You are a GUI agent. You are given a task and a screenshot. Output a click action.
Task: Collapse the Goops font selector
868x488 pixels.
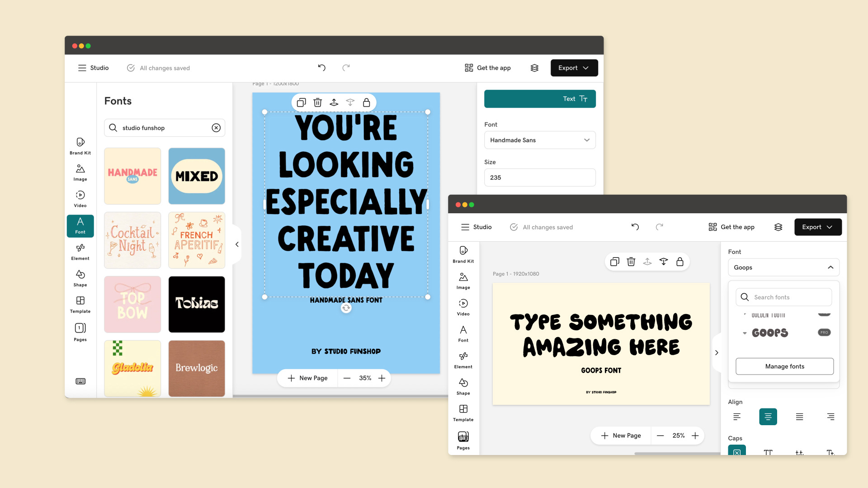click(x=830, y=267)
